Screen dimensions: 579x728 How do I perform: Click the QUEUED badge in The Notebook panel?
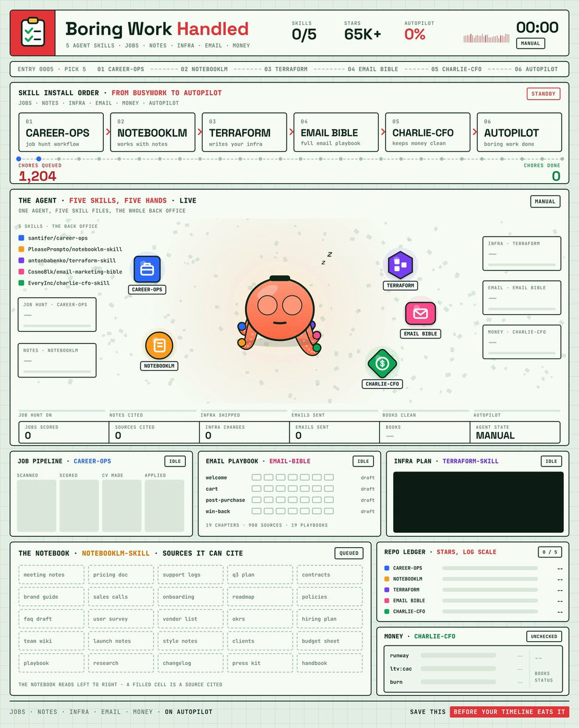coord(349,553)
